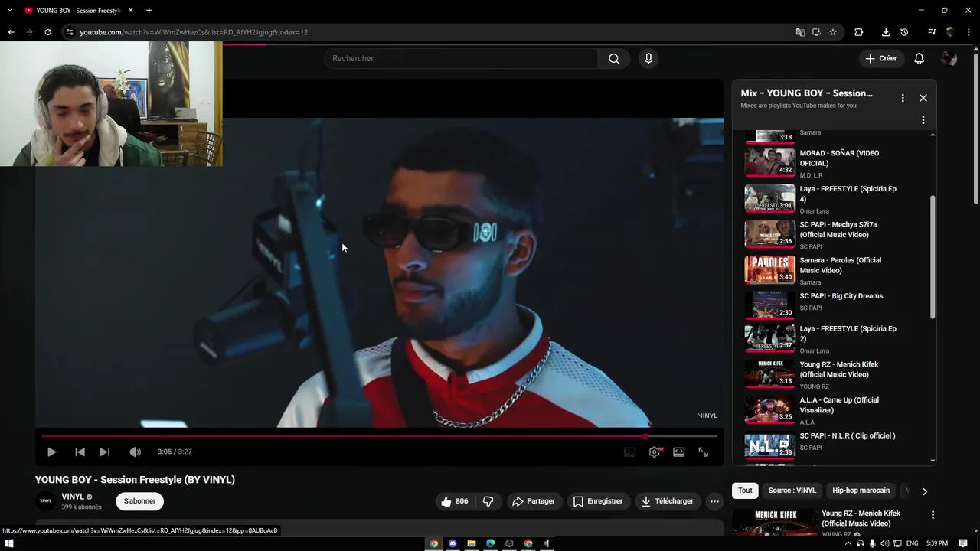Open YouTube notifications bell
Image resolution: width=980 pixels, height=551 pixels.
920,58
